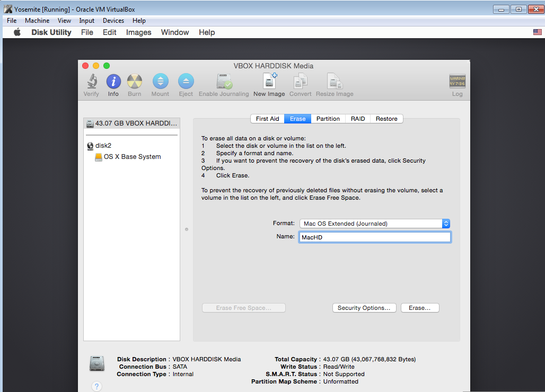This screenshot has height=392, width=545.
Task: Click the Write Status value Read/Write
Action: [339, 367]
